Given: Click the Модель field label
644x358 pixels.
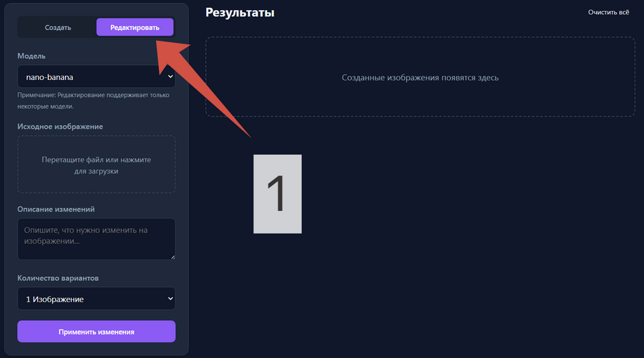Looking at the screenshot, I should [32, 56].
